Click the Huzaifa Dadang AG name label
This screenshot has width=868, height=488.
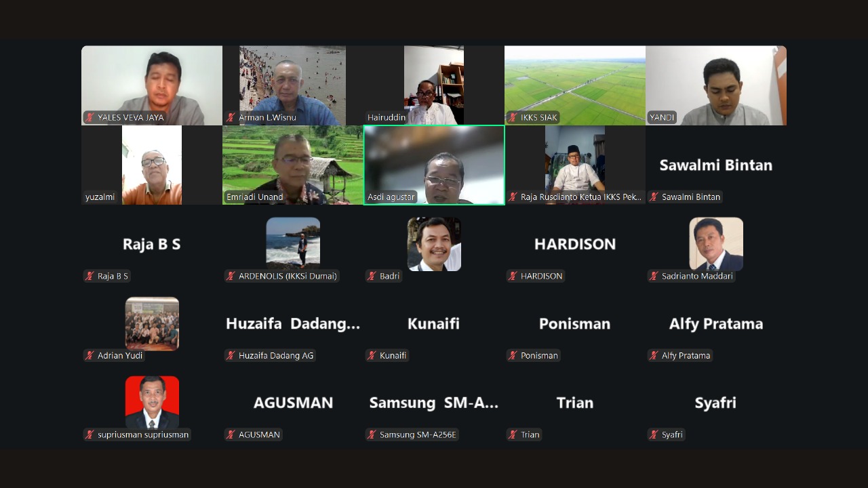coord(276,355)
